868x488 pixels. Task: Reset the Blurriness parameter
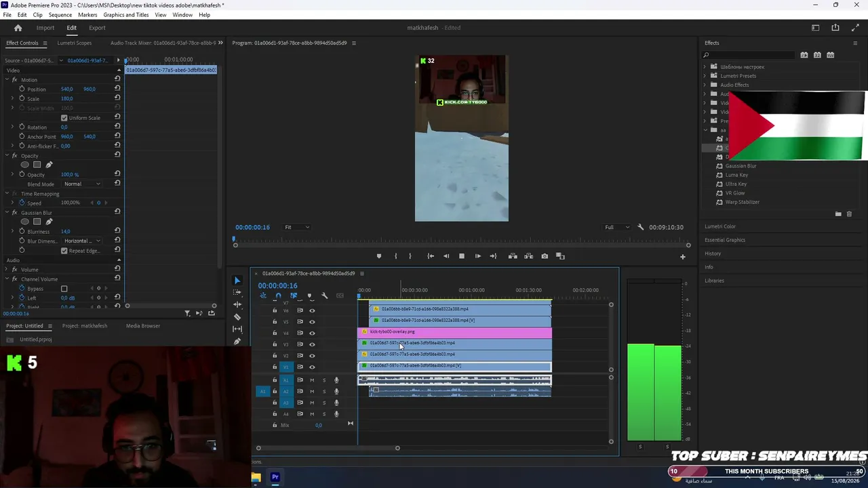117,231
